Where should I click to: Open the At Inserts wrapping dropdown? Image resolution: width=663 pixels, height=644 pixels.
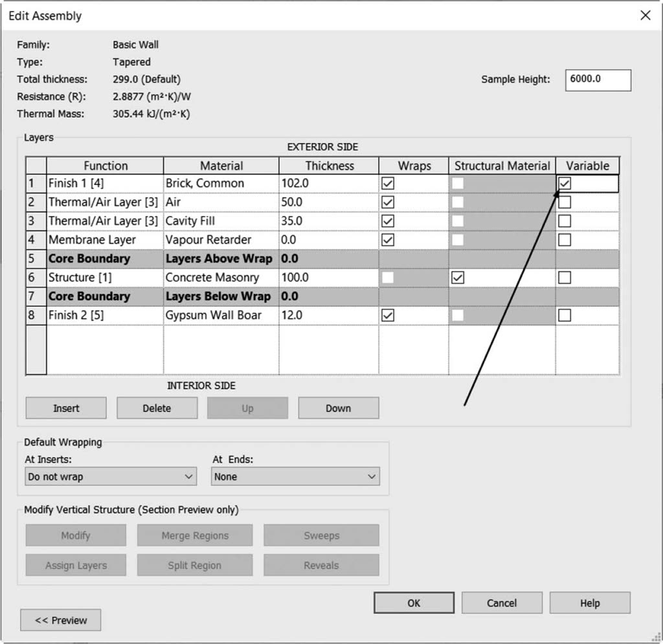pyautogui.click(x=111, y=476)
